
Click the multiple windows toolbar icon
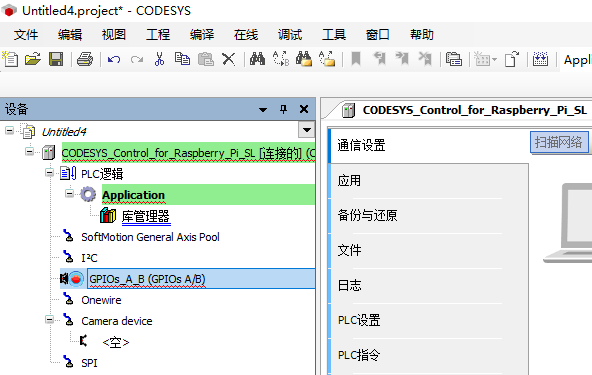tap(454, 59)
